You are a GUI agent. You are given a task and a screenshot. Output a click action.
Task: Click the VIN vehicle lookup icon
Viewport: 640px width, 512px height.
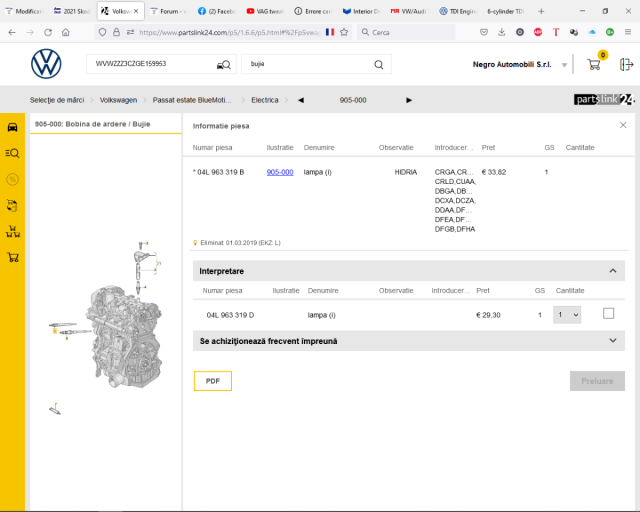222,65
